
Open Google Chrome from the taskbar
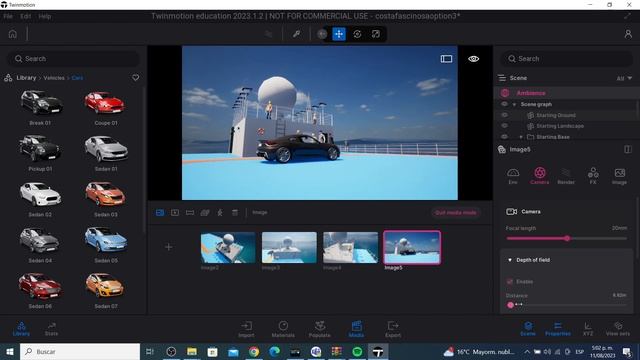[x=253, y=351]
